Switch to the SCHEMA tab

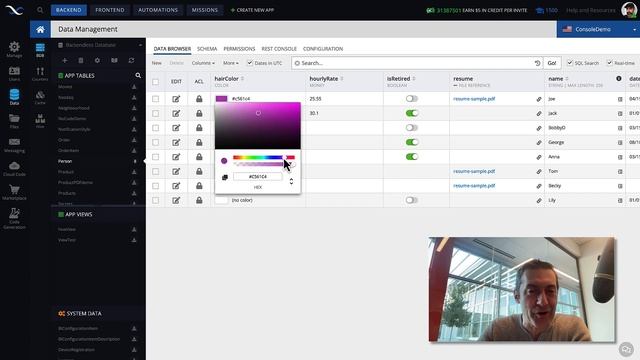coord(207,49)
